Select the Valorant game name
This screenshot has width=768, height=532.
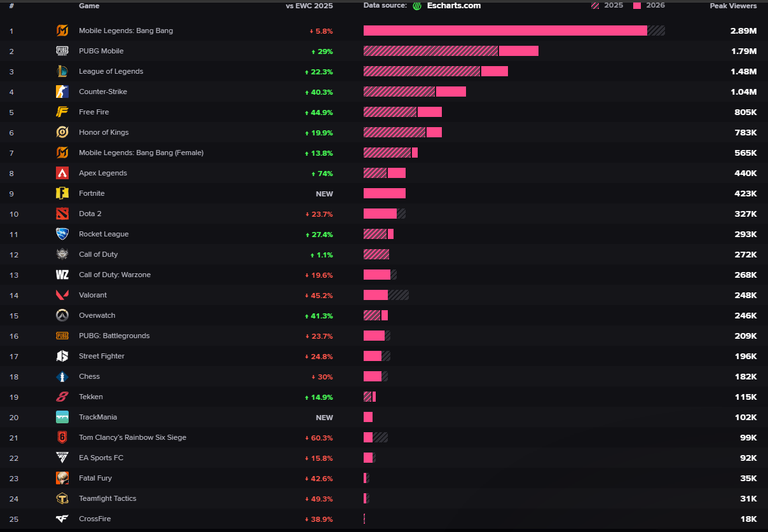pos(93,295)
